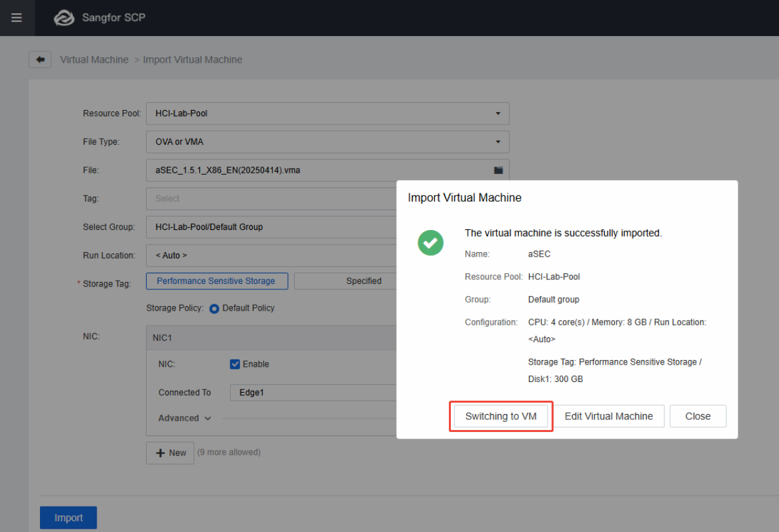Click the NIC1 panel header
779x532 pixels.
[271, 338]
